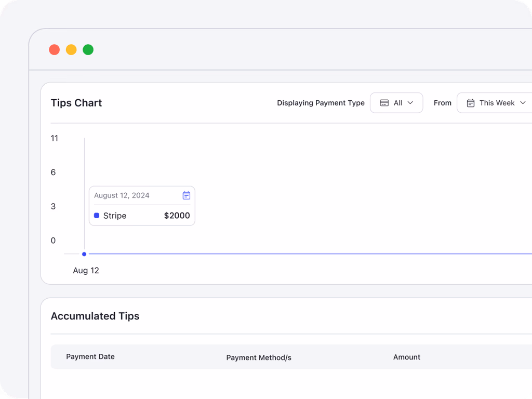Expand the All payment type chevron
532x399 pixels.
click(410, 103)
